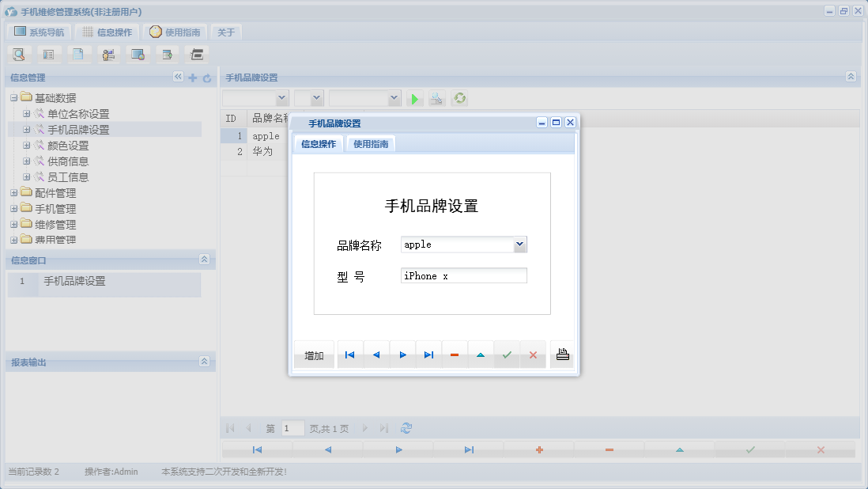
Task: Switch to the 使用指南 tab in the dialog
Action: [371, 145]
